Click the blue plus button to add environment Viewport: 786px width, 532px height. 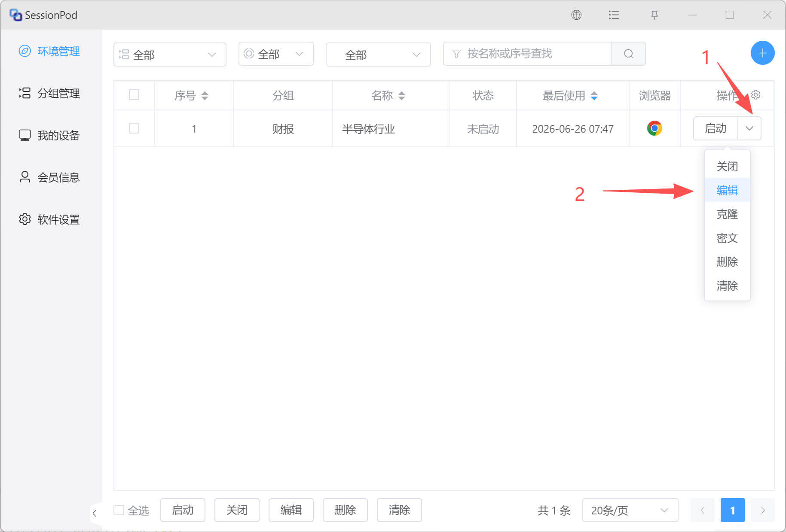[x=762, y=53]
